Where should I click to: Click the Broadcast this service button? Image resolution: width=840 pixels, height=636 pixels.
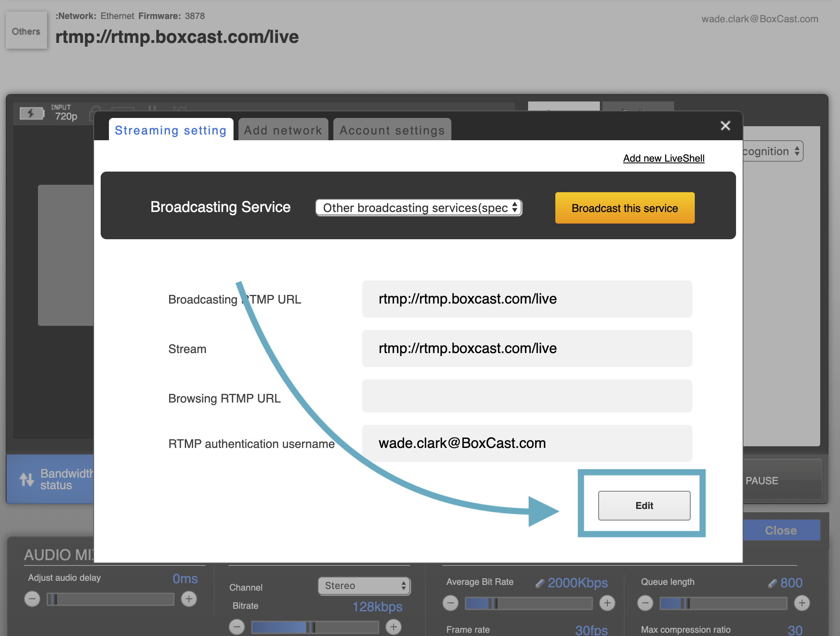[625, 208]
